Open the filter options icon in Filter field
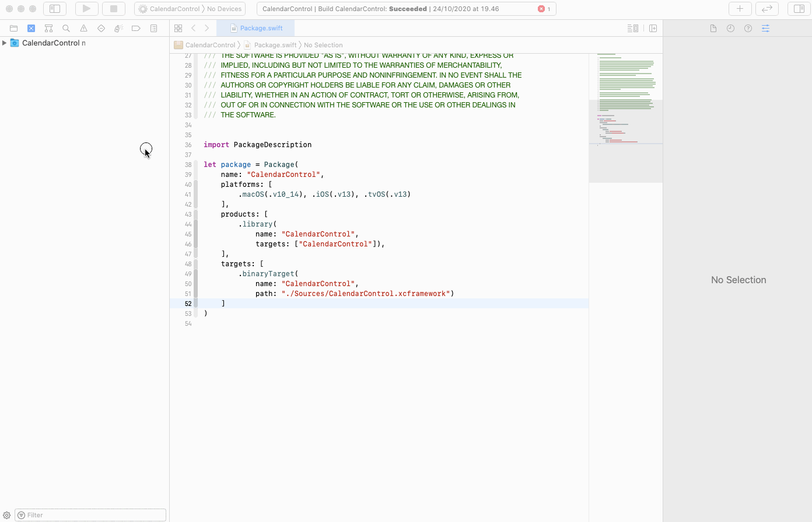812x522 pixels. pos(22,515)
